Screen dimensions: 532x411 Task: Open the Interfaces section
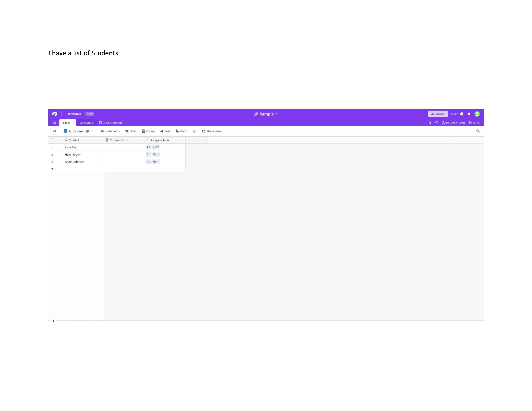[74, 114]
